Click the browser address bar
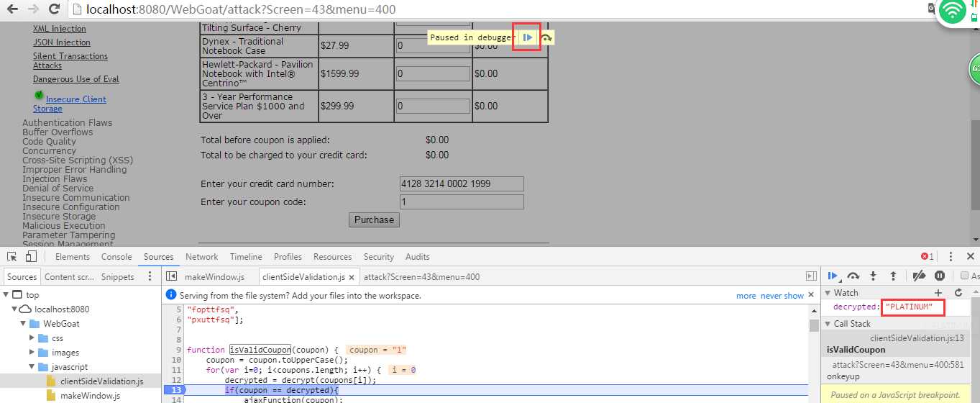Screen dimensions: 980x403 pos(496,10)
